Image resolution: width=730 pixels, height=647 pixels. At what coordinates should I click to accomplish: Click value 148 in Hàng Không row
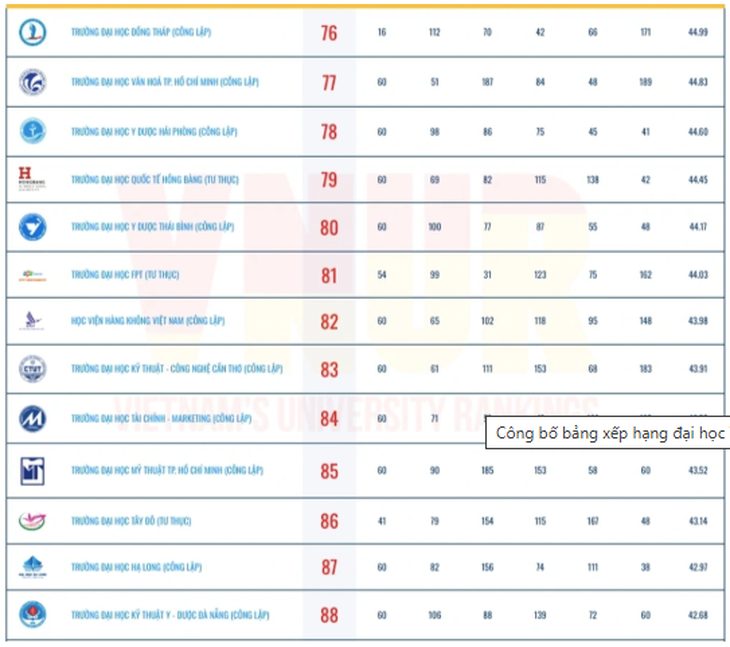pyautogui.click(x=645, y=321)
